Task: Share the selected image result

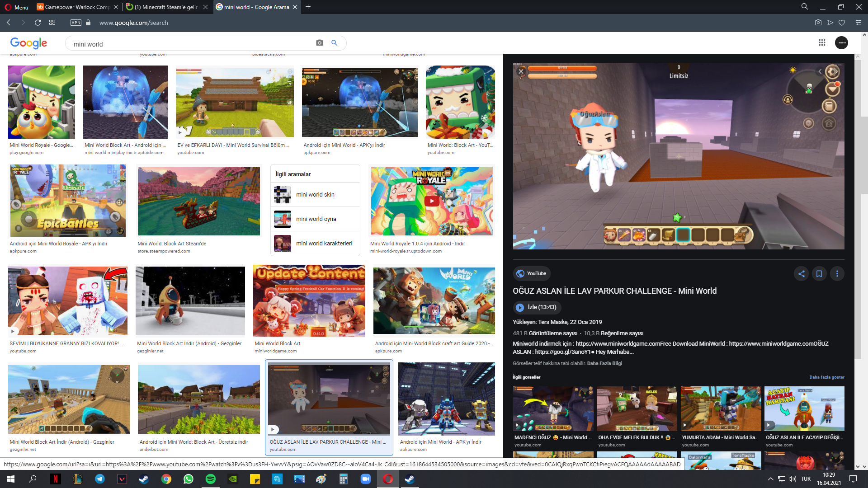Action: (801, 273)
